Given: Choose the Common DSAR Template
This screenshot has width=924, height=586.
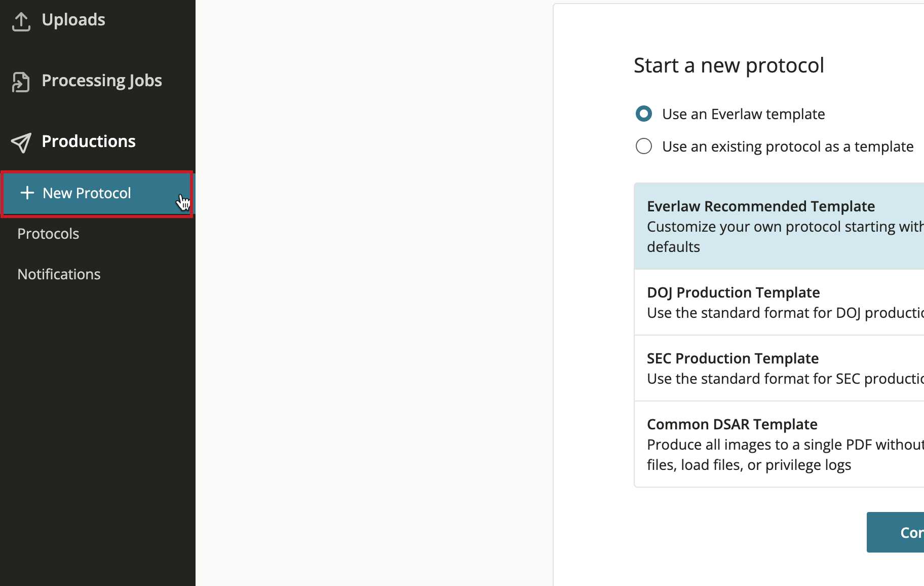Looking at the screenshot, I should (779, 444).
